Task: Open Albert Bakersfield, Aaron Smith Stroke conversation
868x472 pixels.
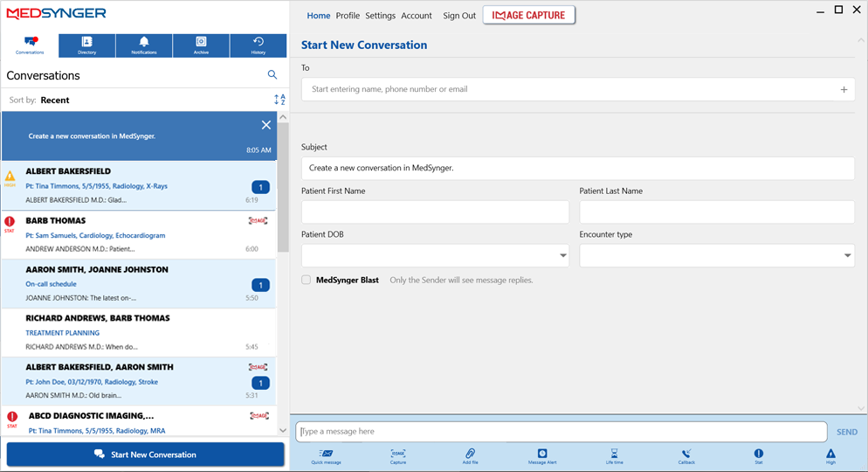Action: tap(139, 381)
